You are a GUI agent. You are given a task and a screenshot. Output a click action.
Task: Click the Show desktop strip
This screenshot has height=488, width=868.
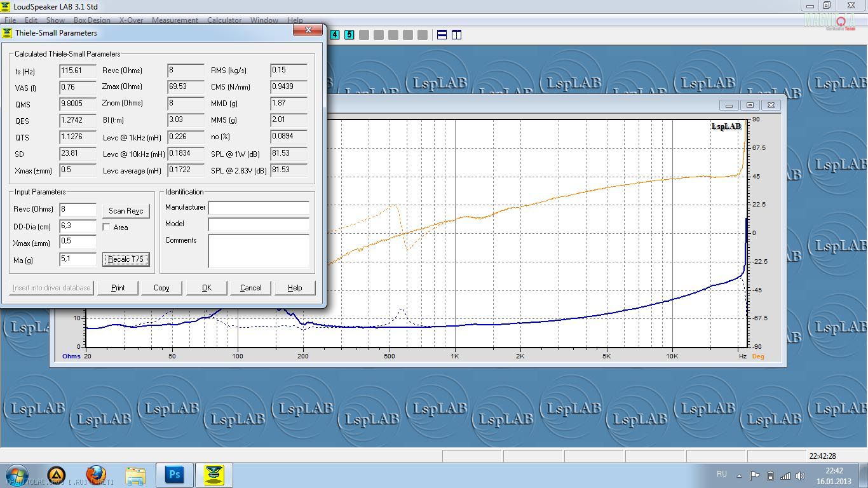[x=864, y=475]
